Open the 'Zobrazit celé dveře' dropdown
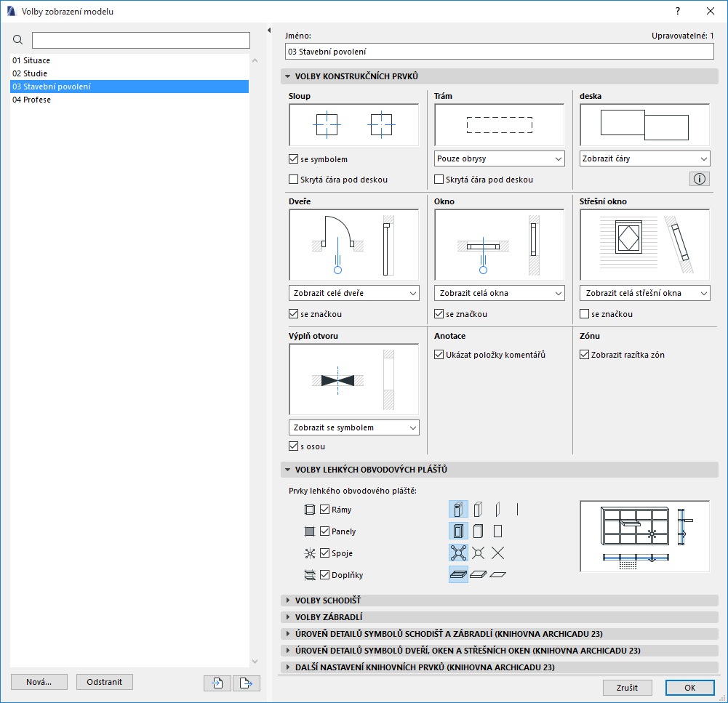The height and width of the screenshot is (703, 728). pyautogui.click(x=353, y=293)
